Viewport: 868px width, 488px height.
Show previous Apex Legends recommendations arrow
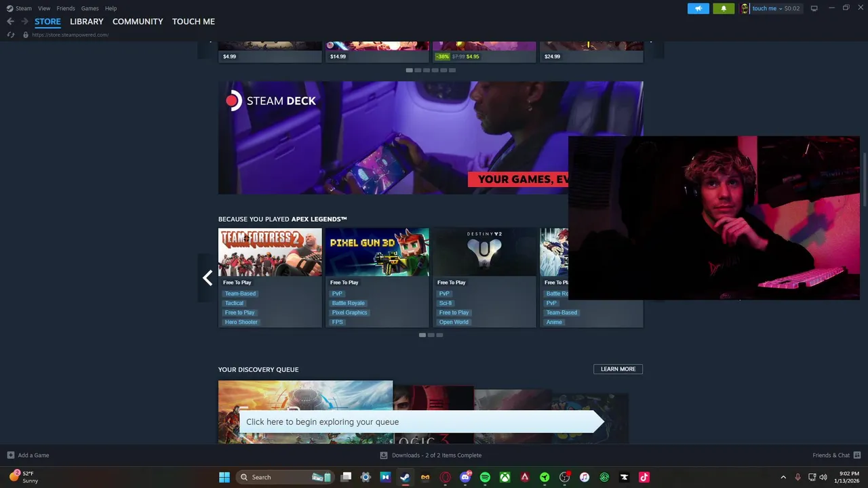(208, 278)
